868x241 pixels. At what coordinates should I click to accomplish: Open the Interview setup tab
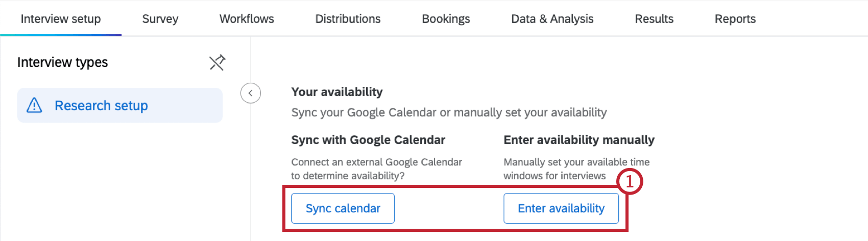(61, 19)
